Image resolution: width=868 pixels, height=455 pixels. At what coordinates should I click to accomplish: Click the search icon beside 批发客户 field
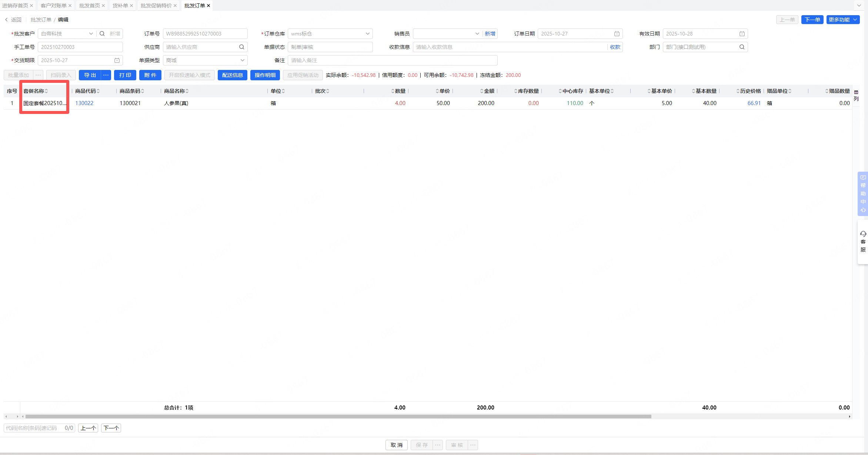tap(102, 34)
